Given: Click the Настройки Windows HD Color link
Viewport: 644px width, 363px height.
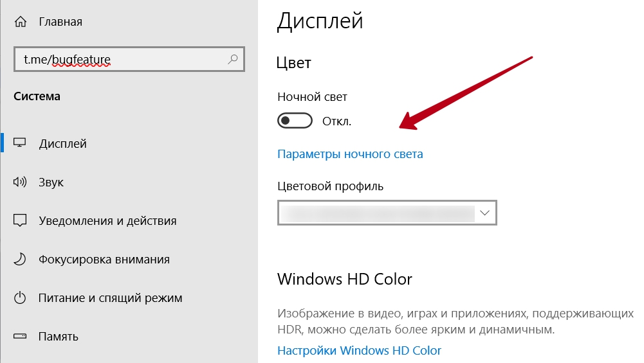Looking at the screenshot, I should pyautogui.click(x=359, y=351).
